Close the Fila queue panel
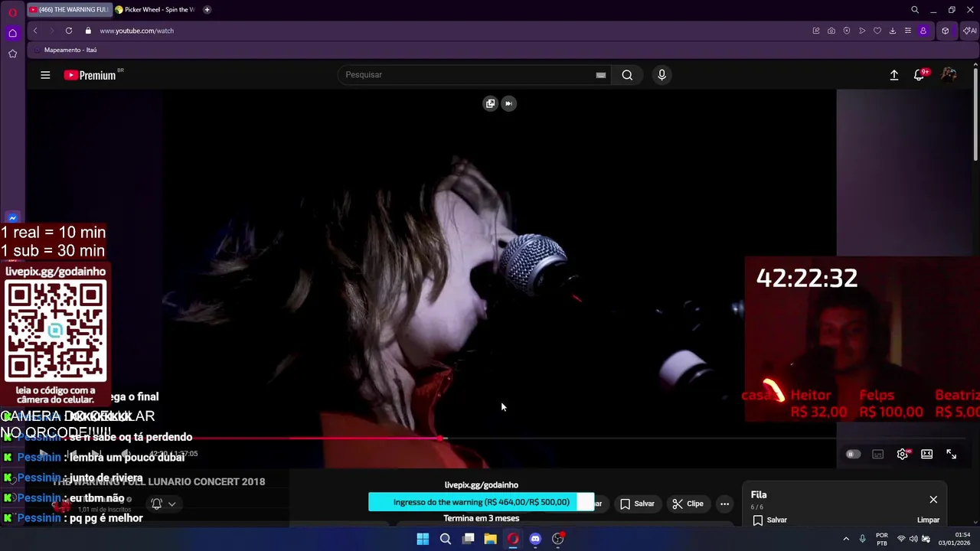The width and height of the screenshot is (980, 551). click(933, 500)
